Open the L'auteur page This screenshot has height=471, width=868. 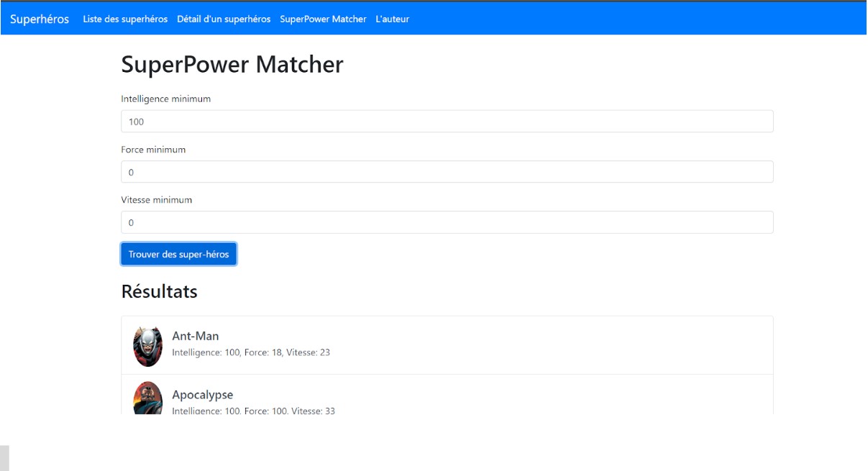[x=392, y=19]
